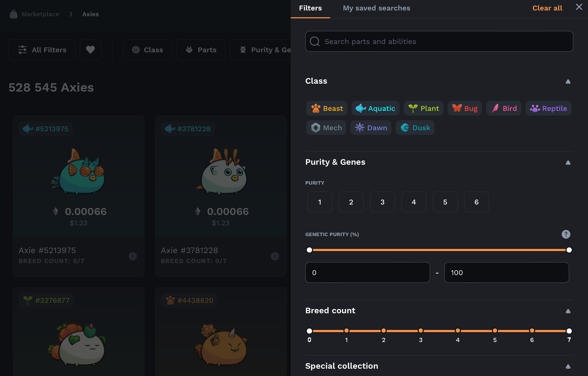Choose purity level 4

414,202
